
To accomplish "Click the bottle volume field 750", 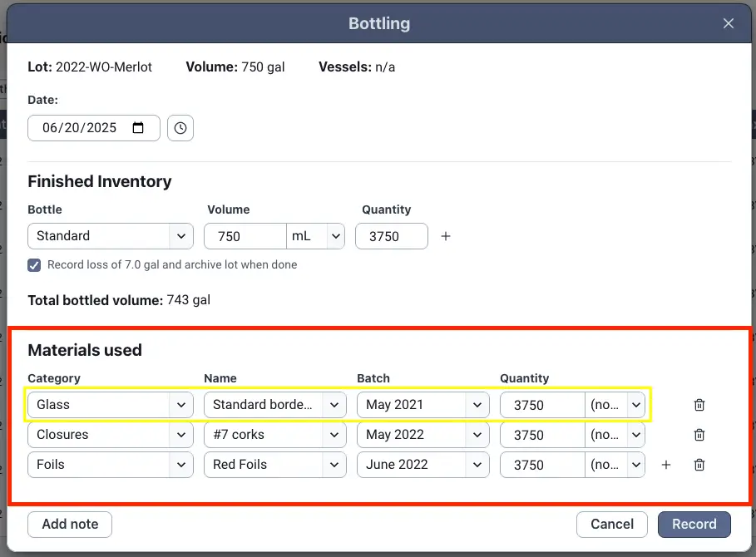I will tap(245, 236).
